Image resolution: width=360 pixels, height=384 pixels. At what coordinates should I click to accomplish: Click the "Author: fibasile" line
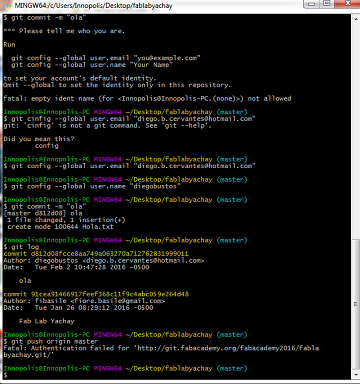click(84, 301)
